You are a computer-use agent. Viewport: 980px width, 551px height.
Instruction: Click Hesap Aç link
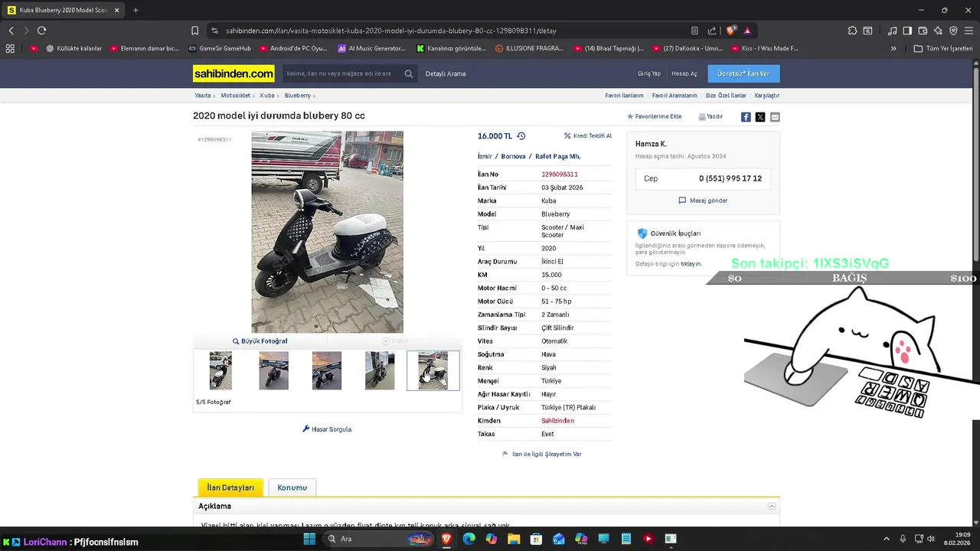pyautogui.click(x=684, y=73)
